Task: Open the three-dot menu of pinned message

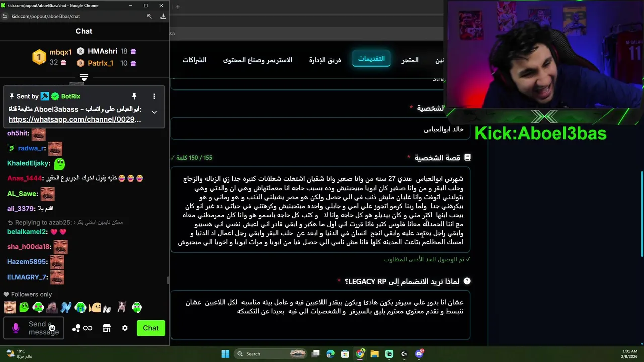Action: (x=154, y=96)
